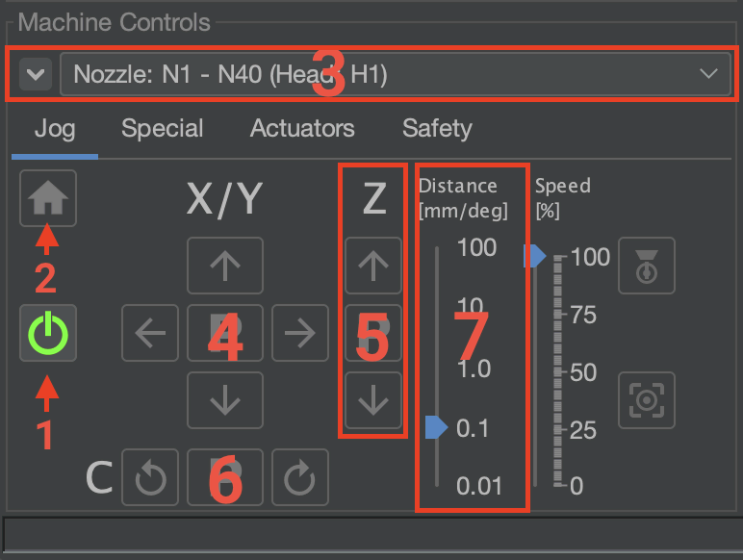Raise Z axis with up arrow
This screenshot has height=560, width=743.
point(372,267)
